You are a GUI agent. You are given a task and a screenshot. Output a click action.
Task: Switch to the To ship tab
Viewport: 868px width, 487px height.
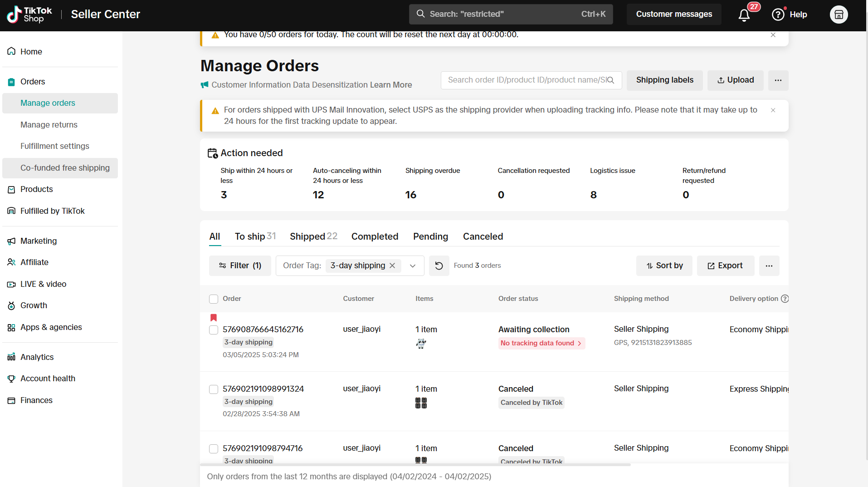click(254, 236)
